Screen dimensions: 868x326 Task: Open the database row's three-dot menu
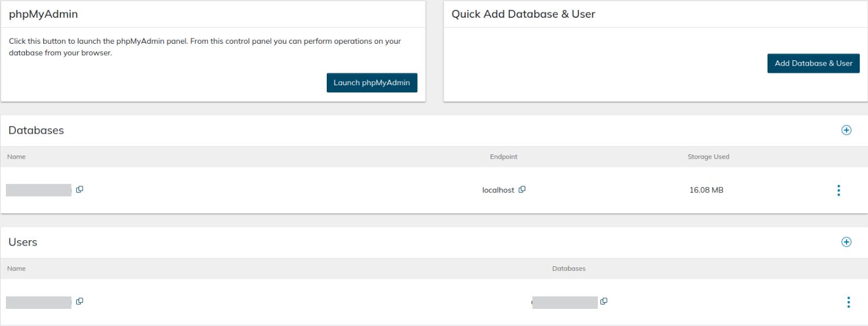point(838,190)
